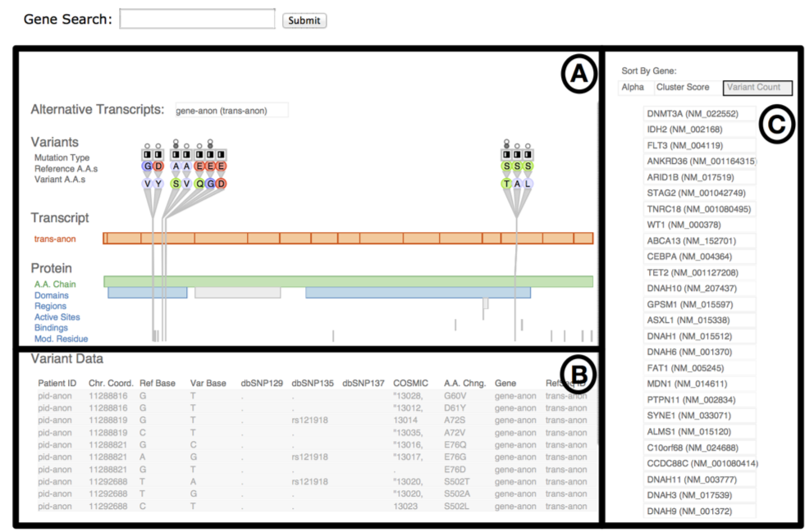Image resolution: width=809 pixels, height=532 pixels.
Task: Click the red D reference amino acid
Action: tap(158, 166)
